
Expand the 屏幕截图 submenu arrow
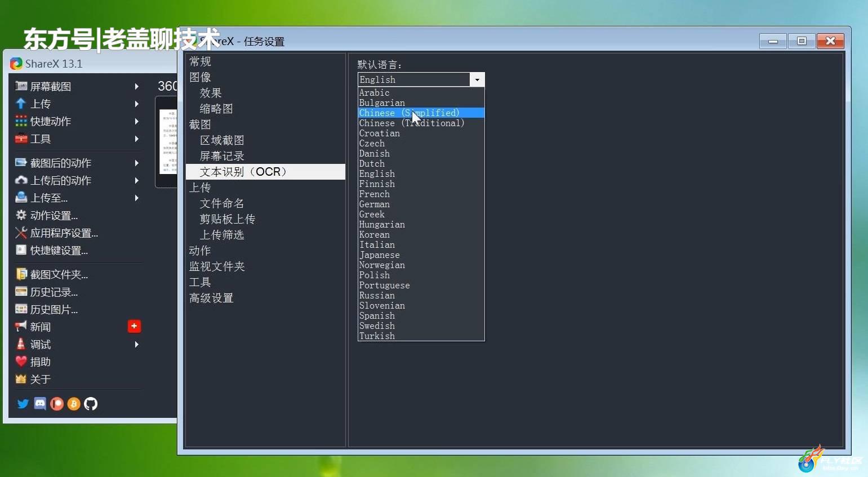tap(136, 86)
